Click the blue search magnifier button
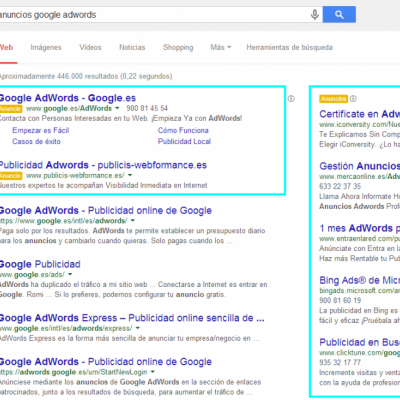The height and width of the screenshot is (400, 400). click(339, 14)
